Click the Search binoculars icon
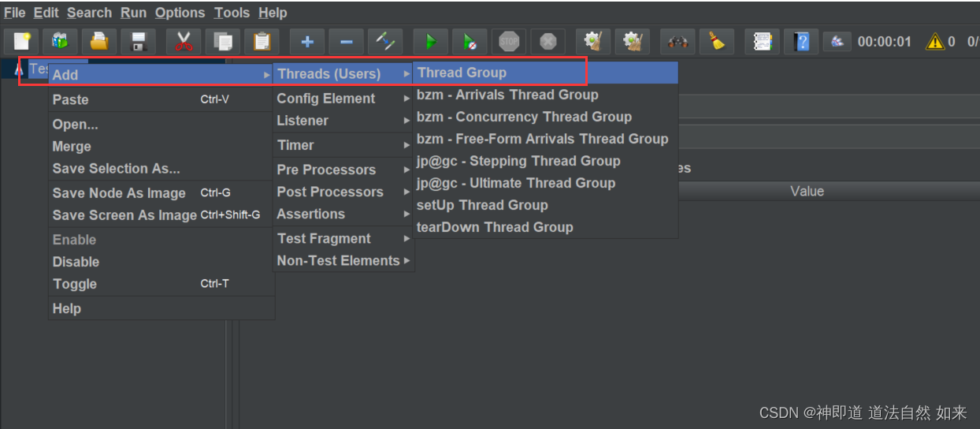Image resolution: width=980 pixels, height=429 pixels. tap(677, 42)
